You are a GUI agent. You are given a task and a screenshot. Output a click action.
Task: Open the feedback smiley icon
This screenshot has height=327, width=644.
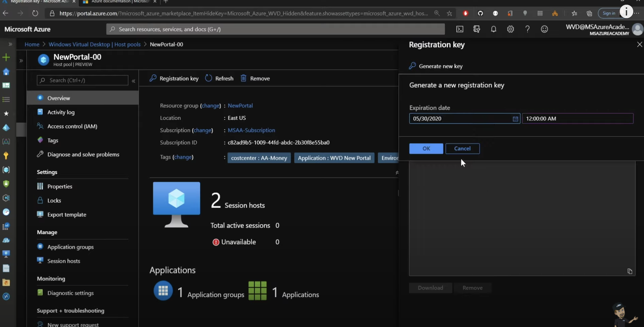(x=544, y=29)
